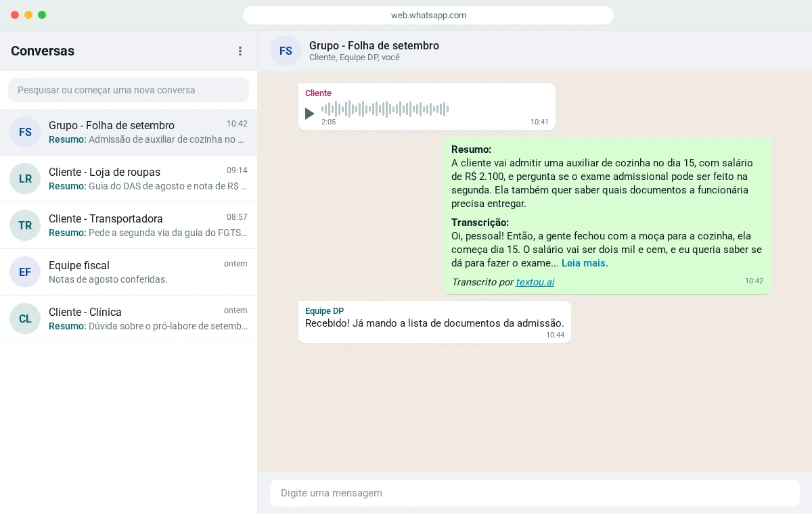Click the segunda via da guia FGTS preview
This screenshot has height=514, width=812.
pos(148,233)
